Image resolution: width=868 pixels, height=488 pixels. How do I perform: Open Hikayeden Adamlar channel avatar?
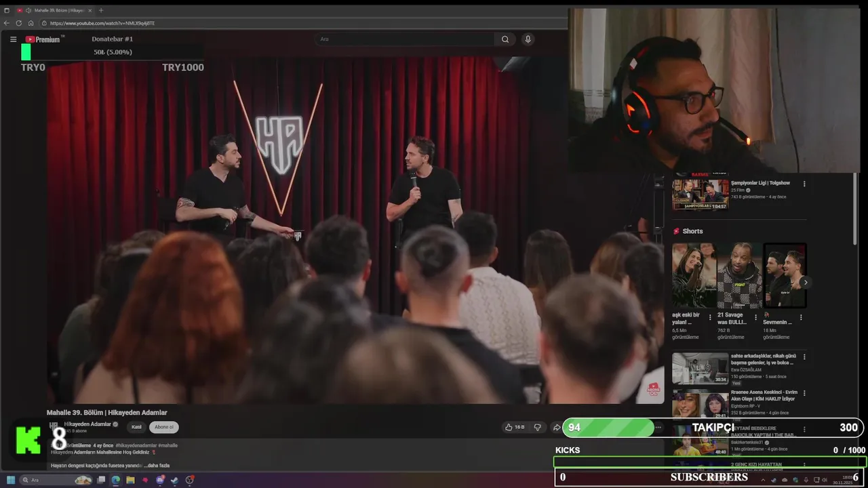click(x=54, y=426)
